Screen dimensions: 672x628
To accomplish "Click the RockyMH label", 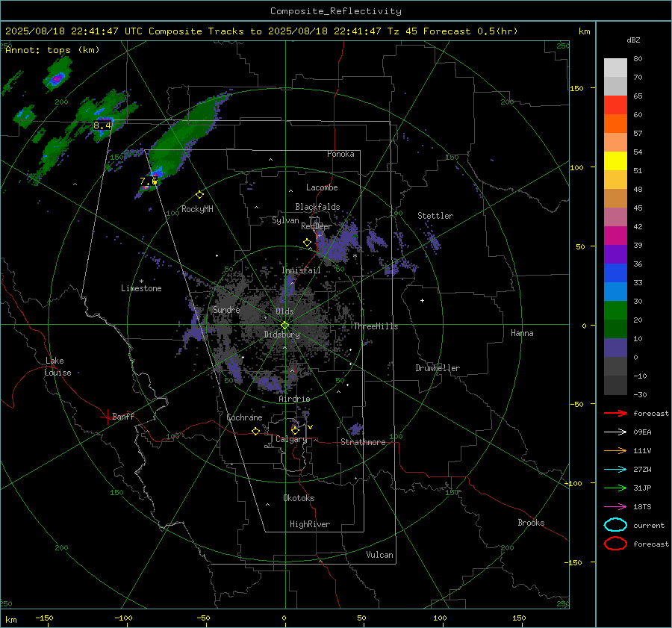I will coord(197,209).
